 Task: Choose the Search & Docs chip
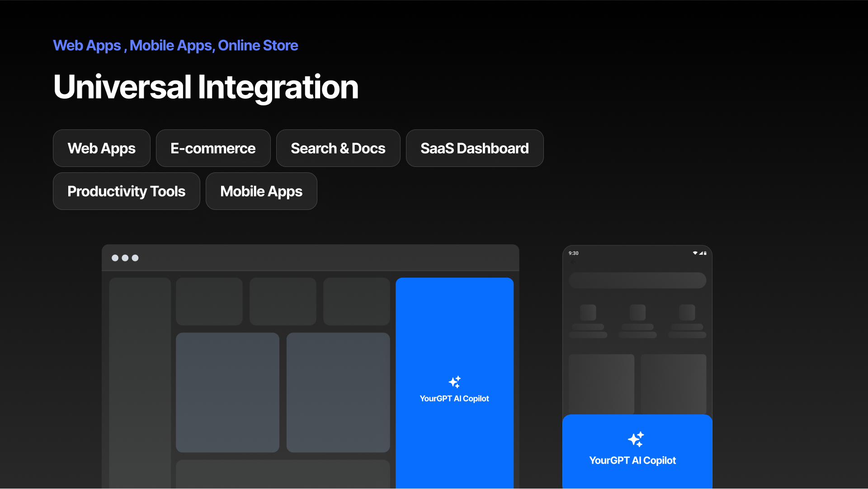click(x=338, y=148)
